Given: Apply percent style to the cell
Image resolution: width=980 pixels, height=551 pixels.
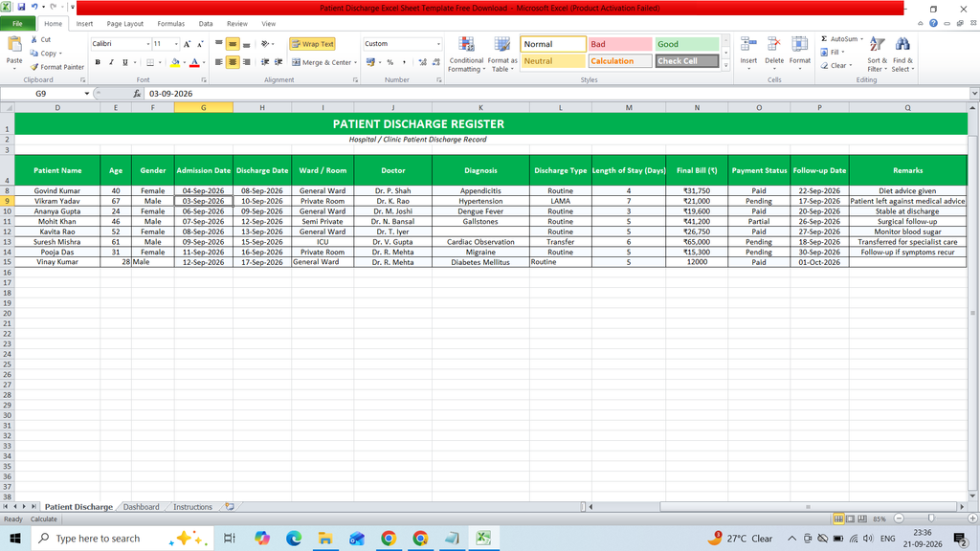Looking at the screenshot, I should (x=390, y=62).
